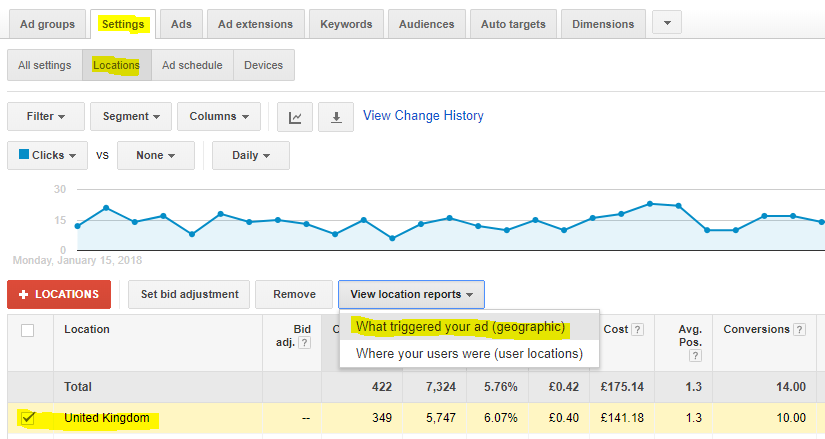Screen dimensions: 825x439
Task: Click the United Kingdom location name
Action: coord(107,418)
